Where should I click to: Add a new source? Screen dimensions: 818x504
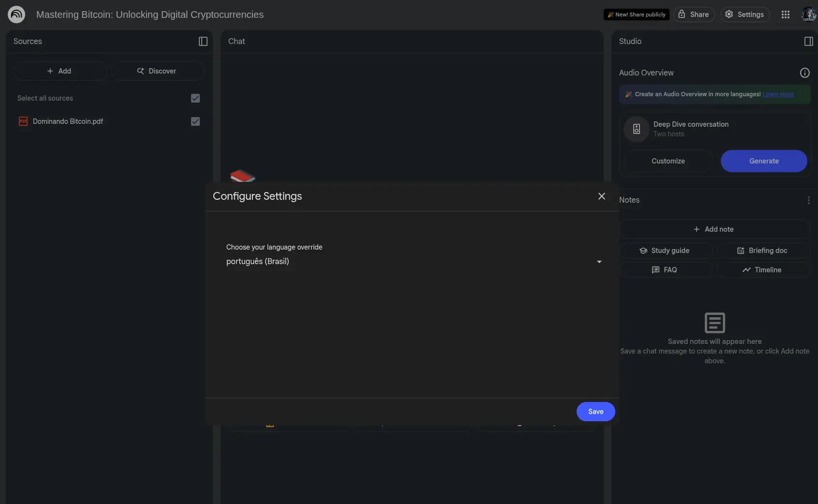point(60,71)
